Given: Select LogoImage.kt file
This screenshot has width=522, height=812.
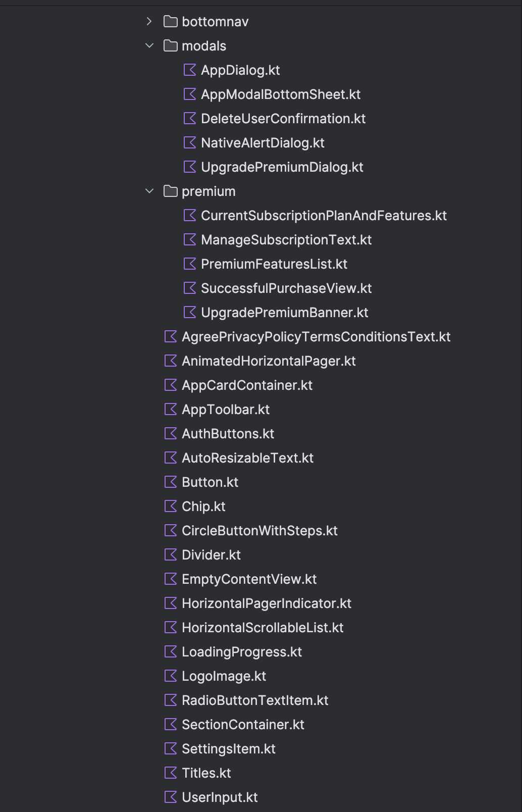Looking at the screenshot, I should click(224, 676).
